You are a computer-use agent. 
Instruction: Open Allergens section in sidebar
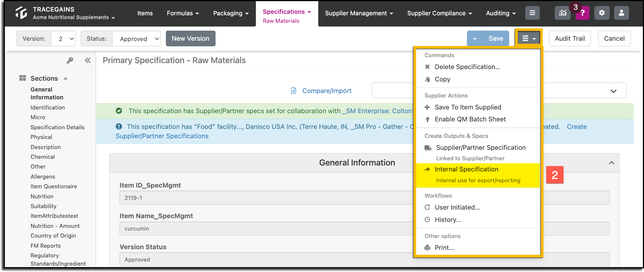(x=43, y=177)
